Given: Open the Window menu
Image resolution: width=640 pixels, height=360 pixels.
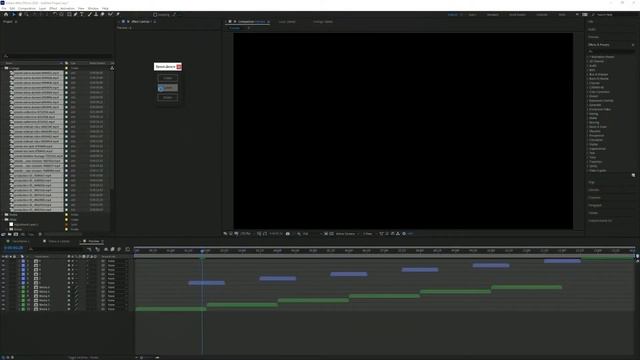Looking at the screenshot, I should [93, 8].
